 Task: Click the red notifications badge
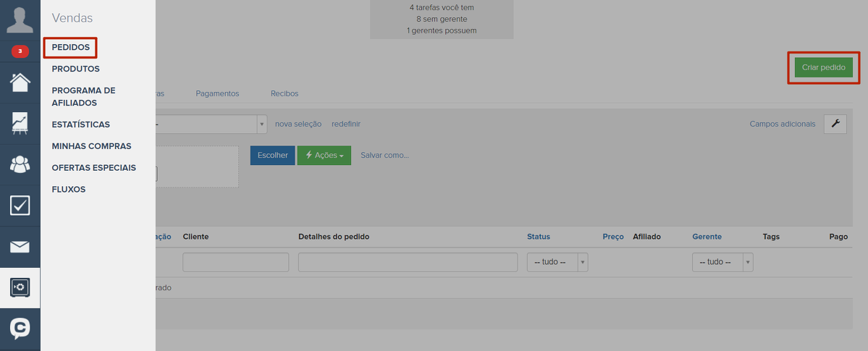point(20,51)
